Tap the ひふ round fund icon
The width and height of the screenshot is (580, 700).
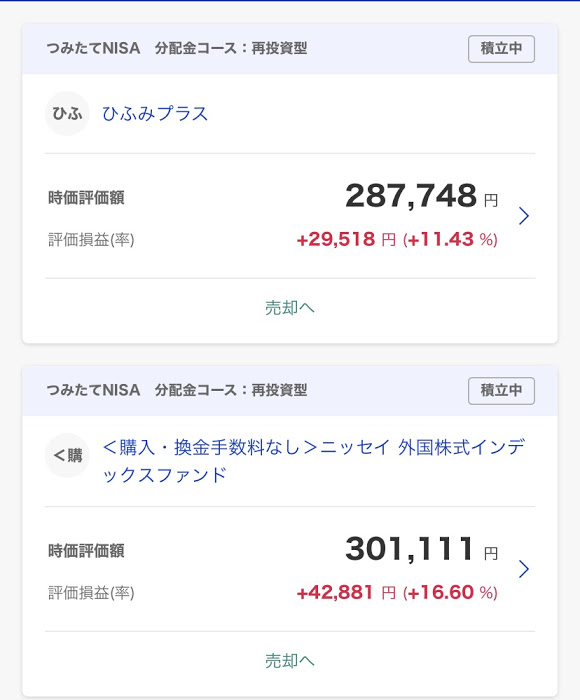point(67,113)
